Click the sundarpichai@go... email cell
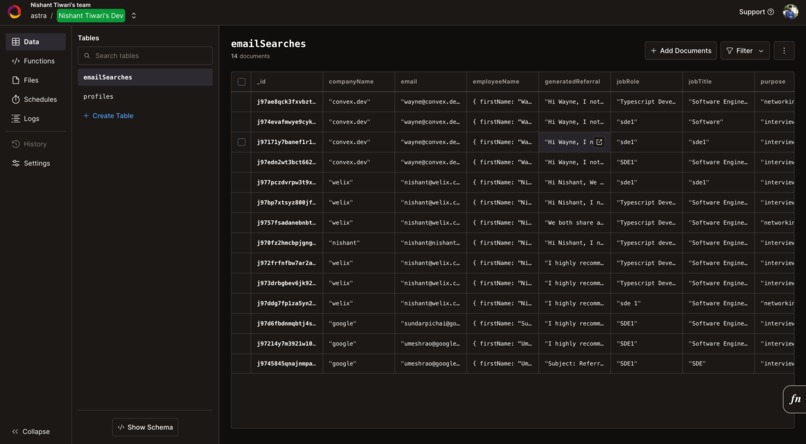Viewport: 806px width, 444px height. point(430,323)
